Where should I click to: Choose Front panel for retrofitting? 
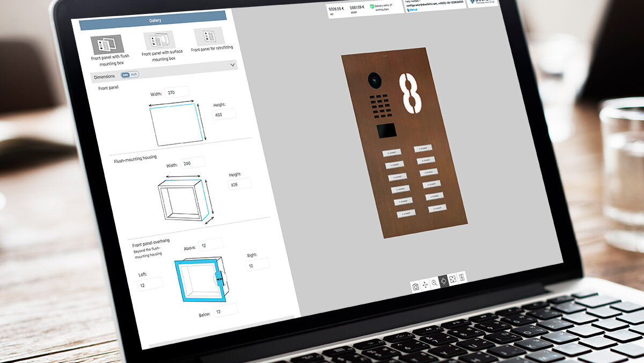point(213,40)
